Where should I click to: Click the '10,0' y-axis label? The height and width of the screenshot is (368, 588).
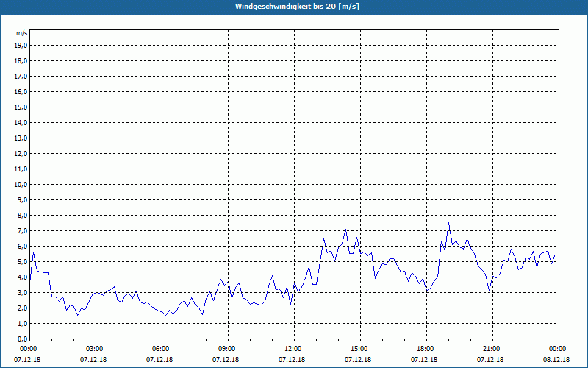(x=21, y=185)
